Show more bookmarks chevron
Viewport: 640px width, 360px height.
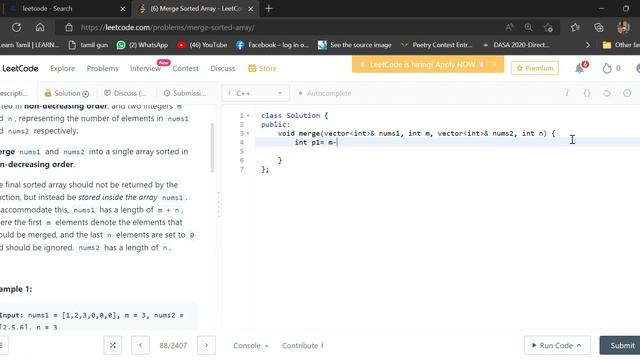click(587, 45)
